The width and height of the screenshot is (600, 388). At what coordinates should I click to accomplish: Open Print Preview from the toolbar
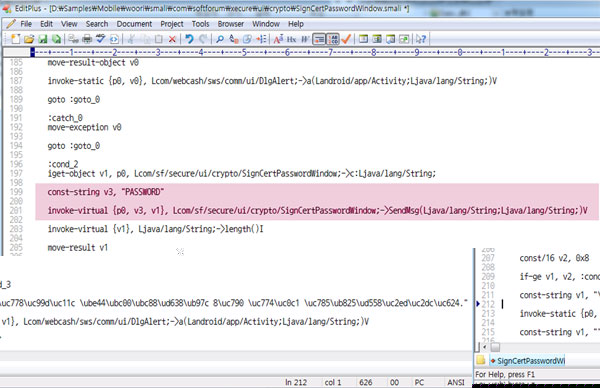click(x=73, y=39)
